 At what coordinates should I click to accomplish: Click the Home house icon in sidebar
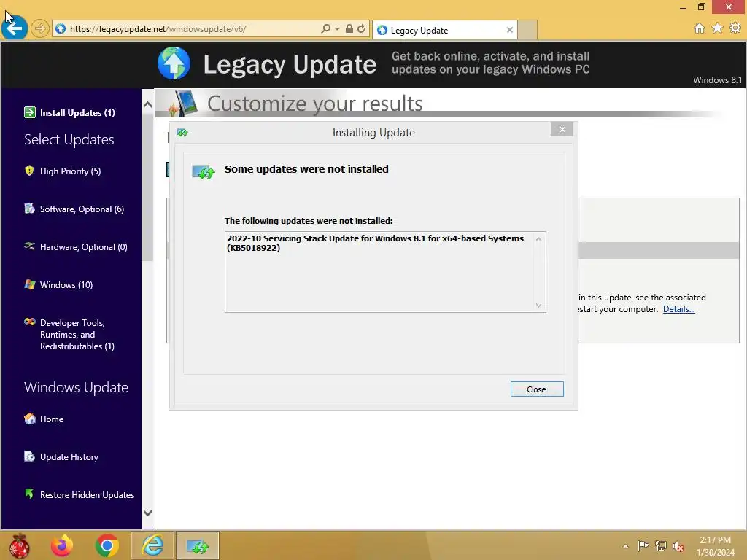tap(29, 419)
